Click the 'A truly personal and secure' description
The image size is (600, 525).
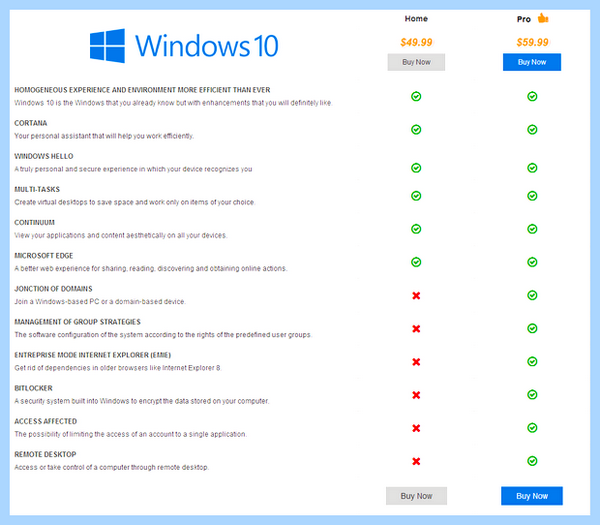(133, 169)
